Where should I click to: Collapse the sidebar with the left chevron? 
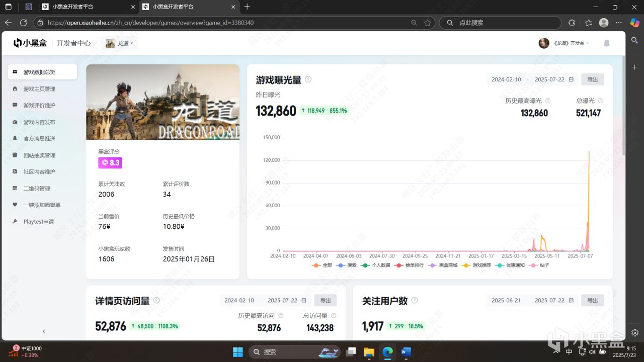pyautogui.click(x=44, y=331)
